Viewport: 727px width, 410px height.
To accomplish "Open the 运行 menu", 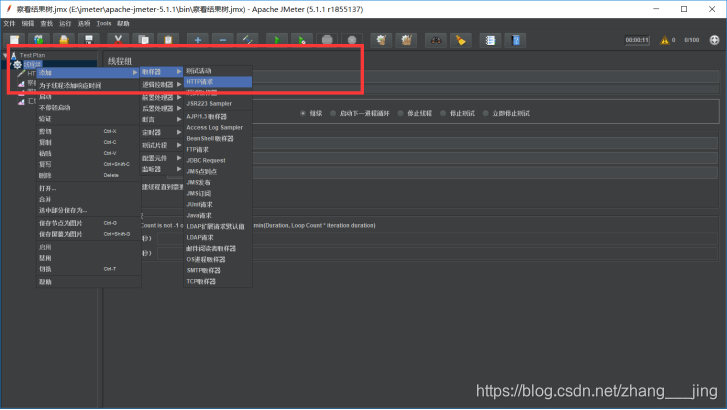I will pyautogui.click(x=65, y=23).
